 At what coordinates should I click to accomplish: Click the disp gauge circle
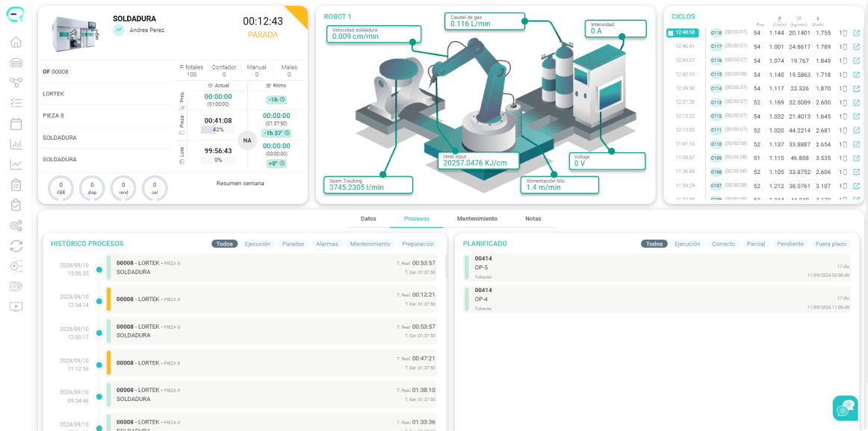[92, 188]
